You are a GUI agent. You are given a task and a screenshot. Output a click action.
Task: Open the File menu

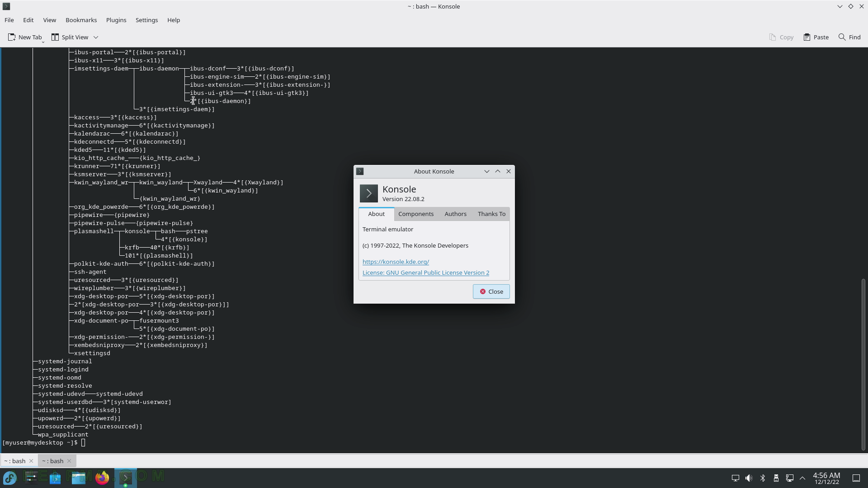pyautogui.click(x=9, y=20)
